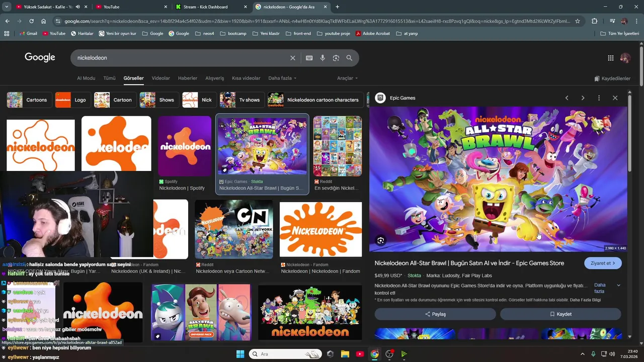644x362 pixels.
Task: Search by image with camera lens icon
Action: coord(336,58)
